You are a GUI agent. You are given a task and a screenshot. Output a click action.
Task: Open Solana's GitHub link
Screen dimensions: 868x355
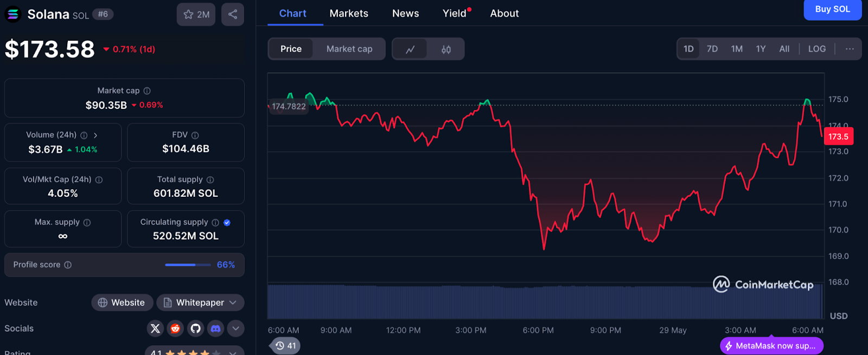195,328
